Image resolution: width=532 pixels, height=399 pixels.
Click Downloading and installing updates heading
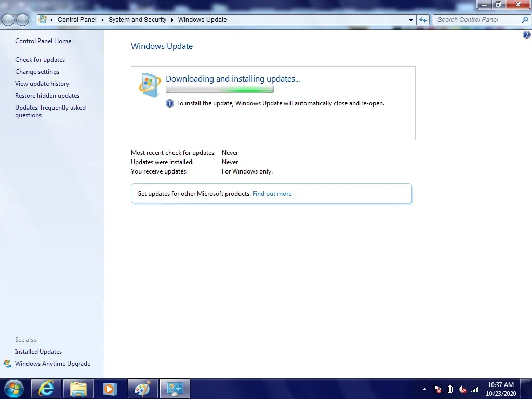pyautogui.click(x=233, y=79)
